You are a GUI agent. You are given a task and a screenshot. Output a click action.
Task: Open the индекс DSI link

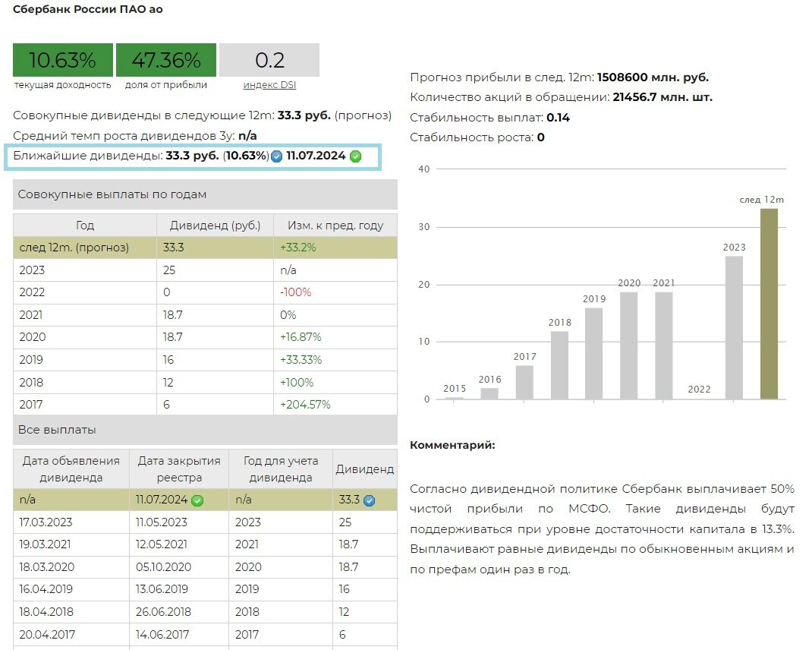click(269, 85)
